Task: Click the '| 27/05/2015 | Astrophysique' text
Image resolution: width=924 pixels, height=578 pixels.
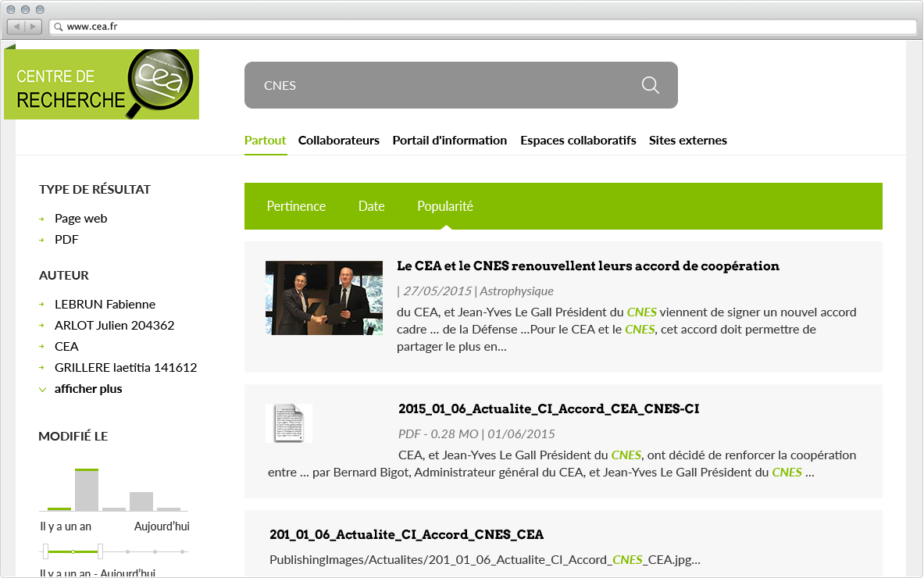Action: 475,291
